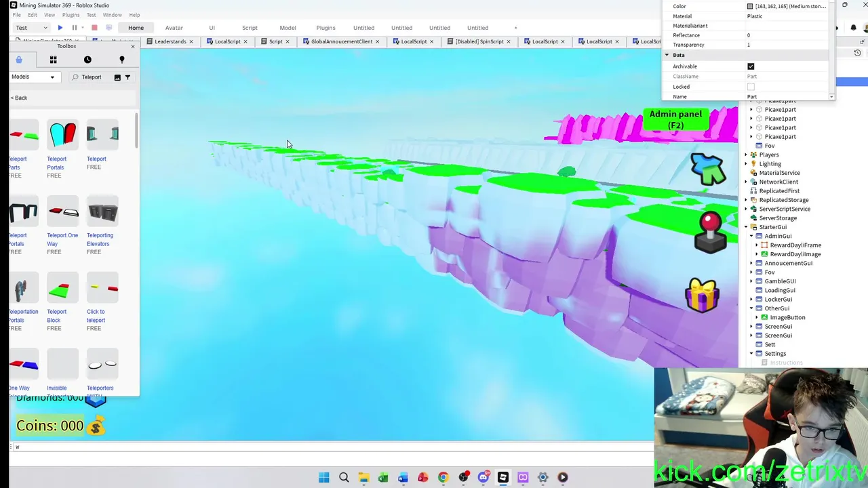
Task: Open the Toolbox Inventory grid tab
Action: click(53, 60)
